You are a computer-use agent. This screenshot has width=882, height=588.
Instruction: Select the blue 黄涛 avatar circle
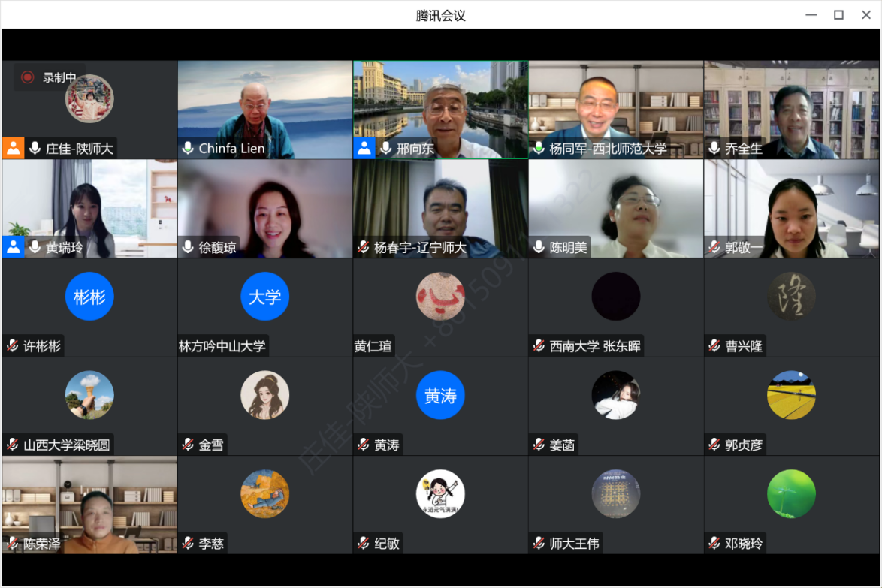pos(440,396)
